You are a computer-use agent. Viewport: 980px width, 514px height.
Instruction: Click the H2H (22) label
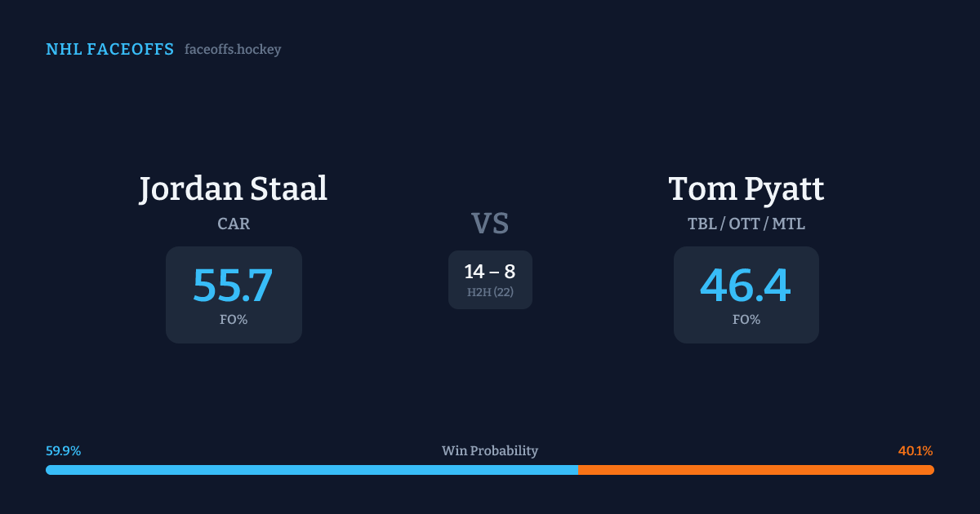[x=490, y=292]
